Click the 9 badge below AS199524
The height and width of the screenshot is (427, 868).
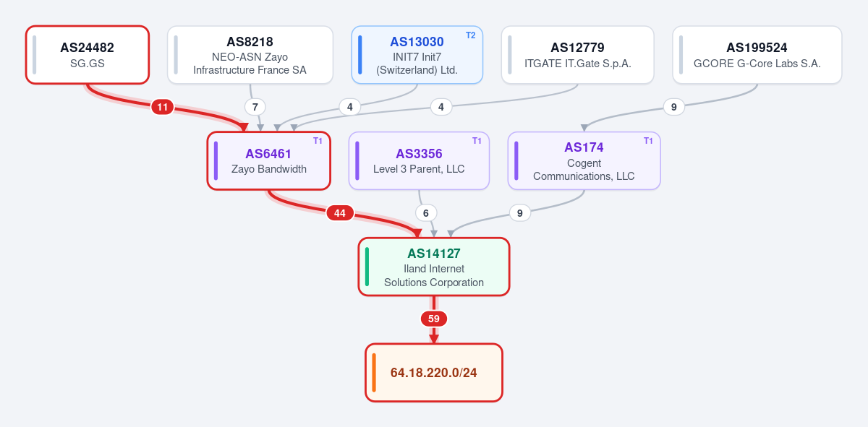673,107
